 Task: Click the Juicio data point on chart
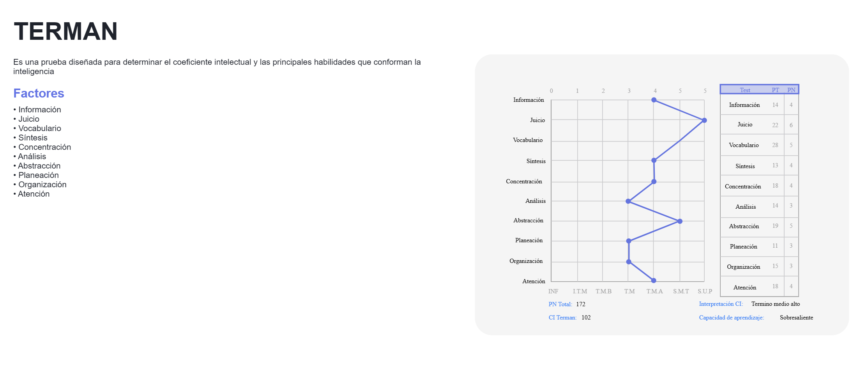[x=704, y=121]
